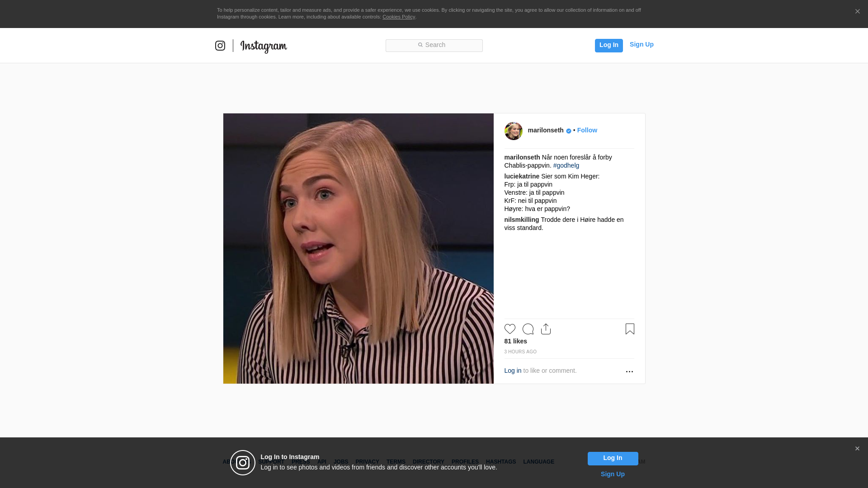Open the Cookies Policy link
Viewport: 868px width, 488px height.
[x=398, y=17]
